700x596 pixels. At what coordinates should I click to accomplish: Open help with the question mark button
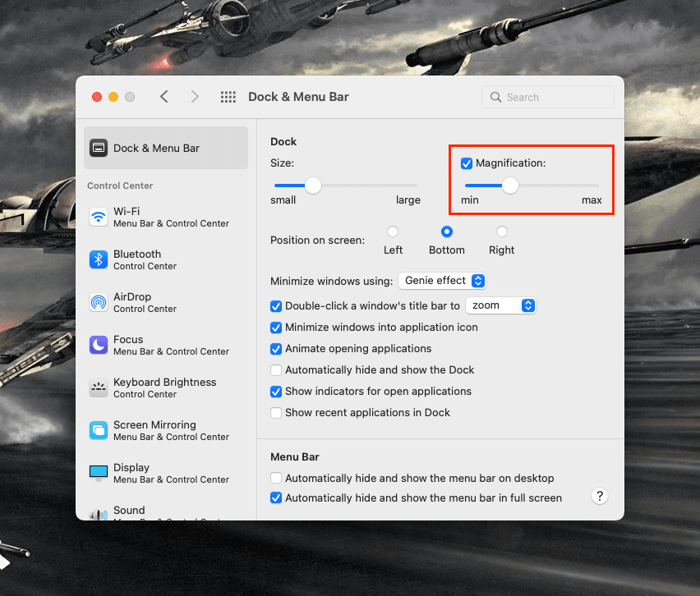(600, 496)
